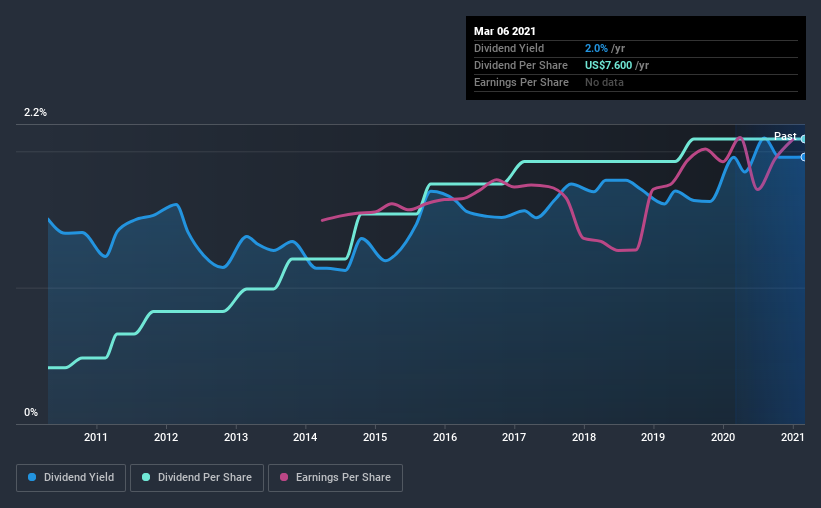Click the US$7.600 dividend value
Screen dimensions: 821x508
point(608,65)
